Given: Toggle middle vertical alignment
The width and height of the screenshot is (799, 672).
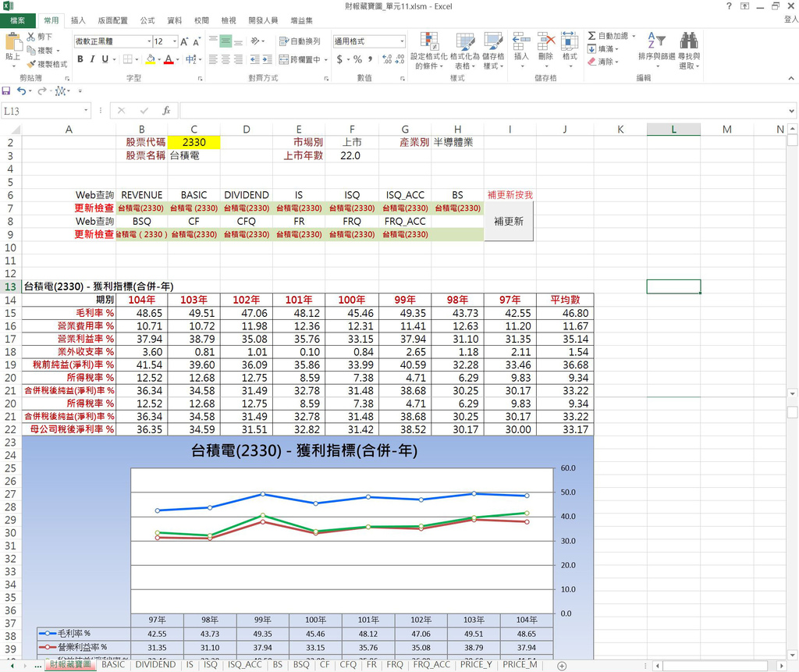Looking at the screenshot, I should 225,41.
